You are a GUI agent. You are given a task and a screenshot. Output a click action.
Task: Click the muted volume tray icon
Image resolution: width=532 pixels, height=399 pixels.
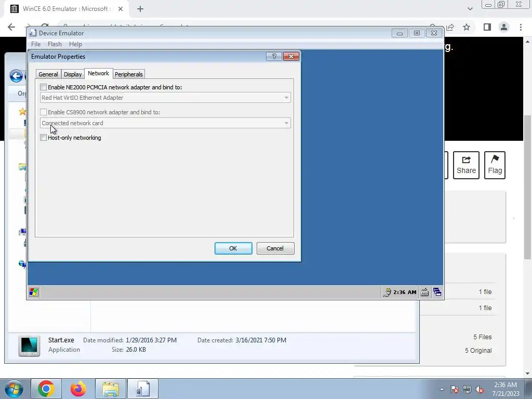[x=480, y=390]
